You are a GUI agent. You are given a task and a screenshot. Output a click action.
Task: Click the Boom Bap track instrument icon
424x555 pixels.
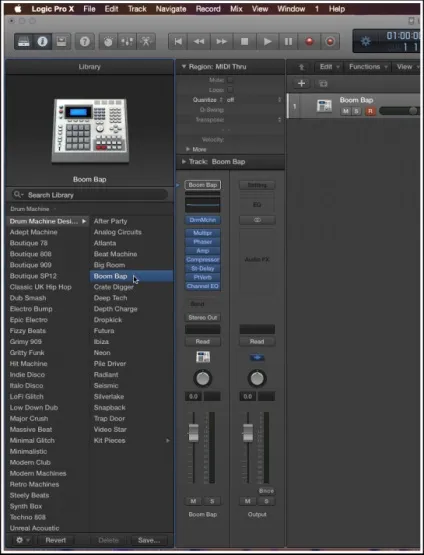[x=324, y=105]
